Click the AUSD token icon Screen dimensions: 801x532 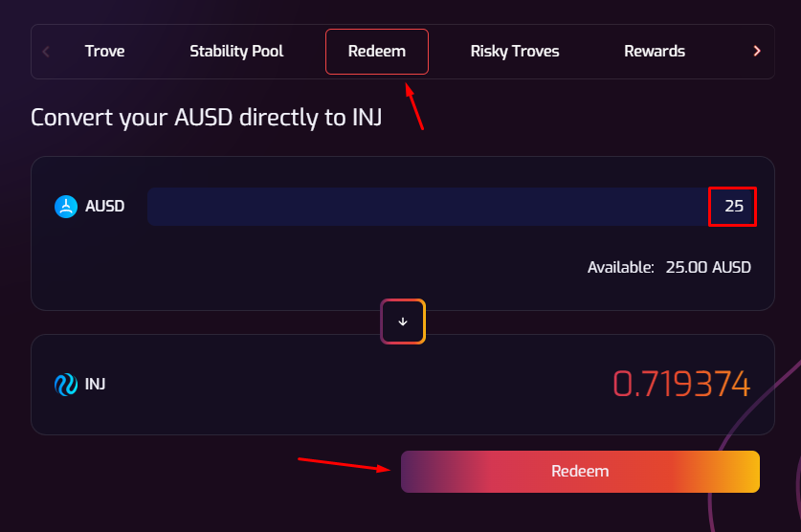[x=66, y=206]
